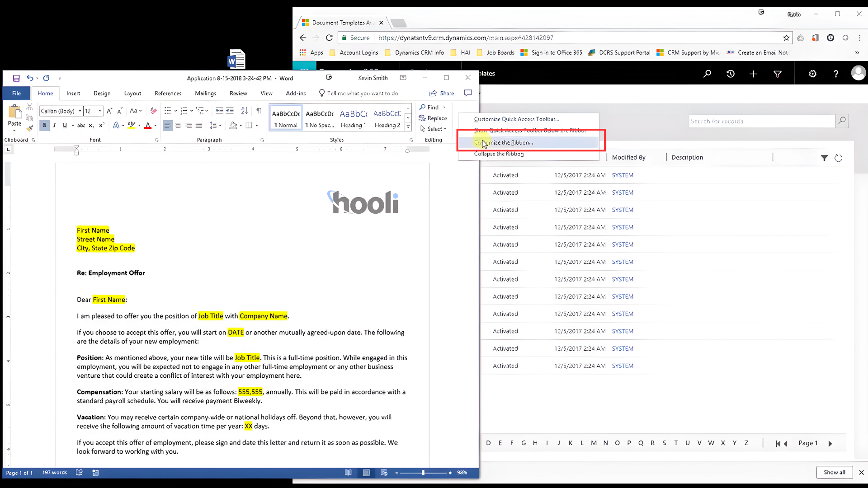The width and height of the screenshot is (868, 488).
Task: Click the Cut scissors icon
Action: [x=29, y=107]
